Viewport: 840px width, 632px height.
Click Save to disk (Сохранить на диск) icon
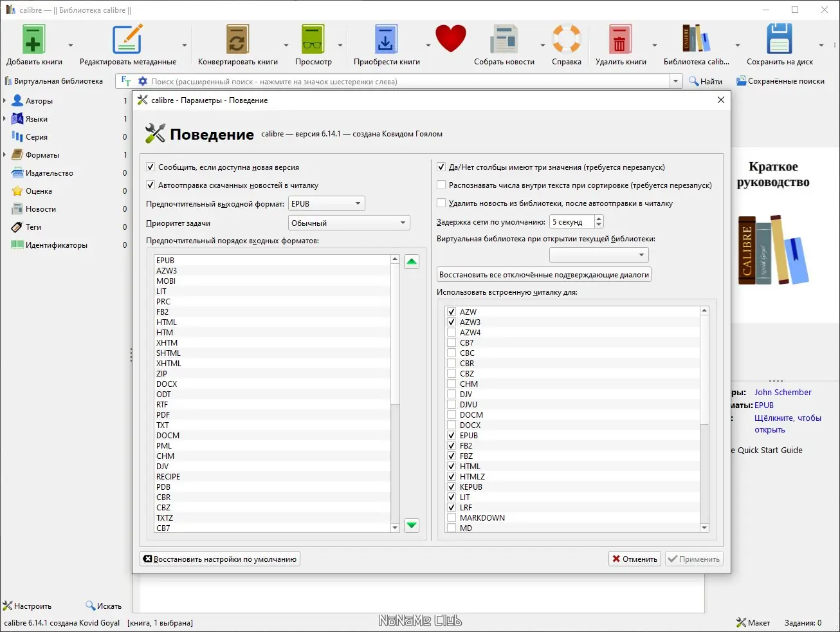[779, 40]
